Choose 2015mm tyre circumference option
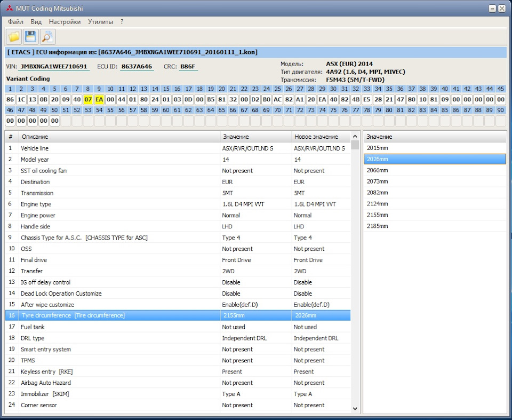Screen dimensions: 512x420 coord(435,148)
